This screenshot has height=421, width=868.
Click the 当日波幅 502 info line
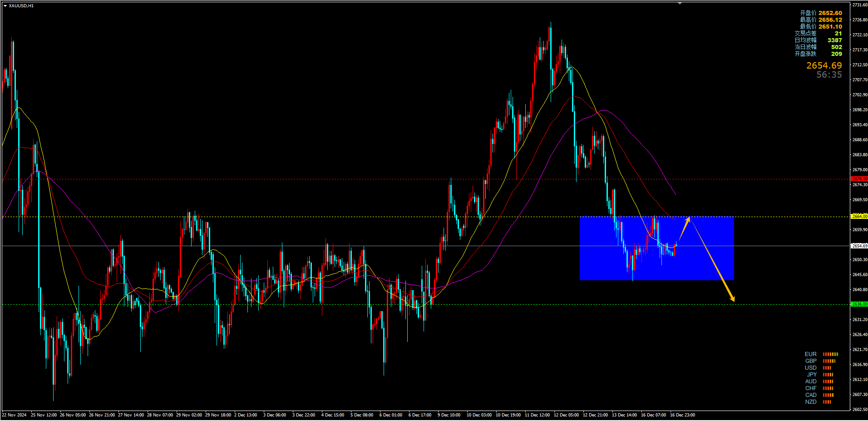coord(818,47)
